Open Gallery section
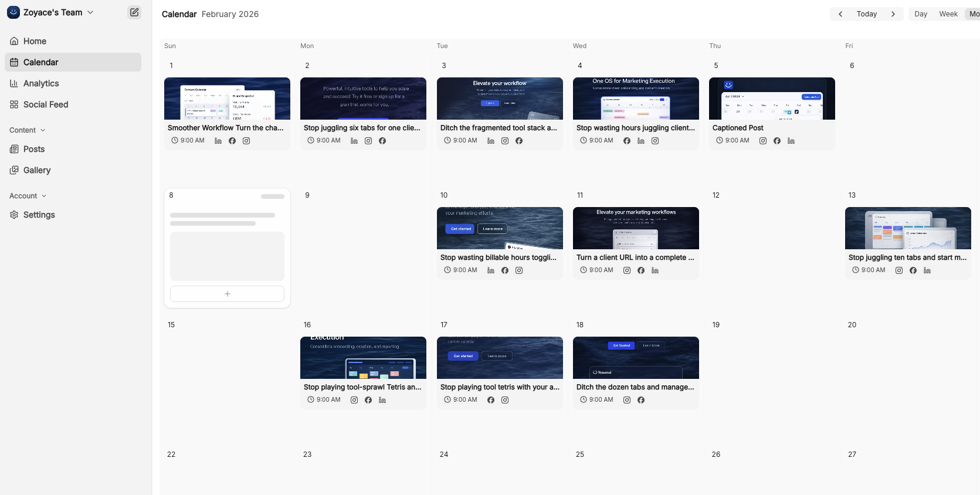The width and height of the screenshot is (980, 495). click(x=73, y=170)
